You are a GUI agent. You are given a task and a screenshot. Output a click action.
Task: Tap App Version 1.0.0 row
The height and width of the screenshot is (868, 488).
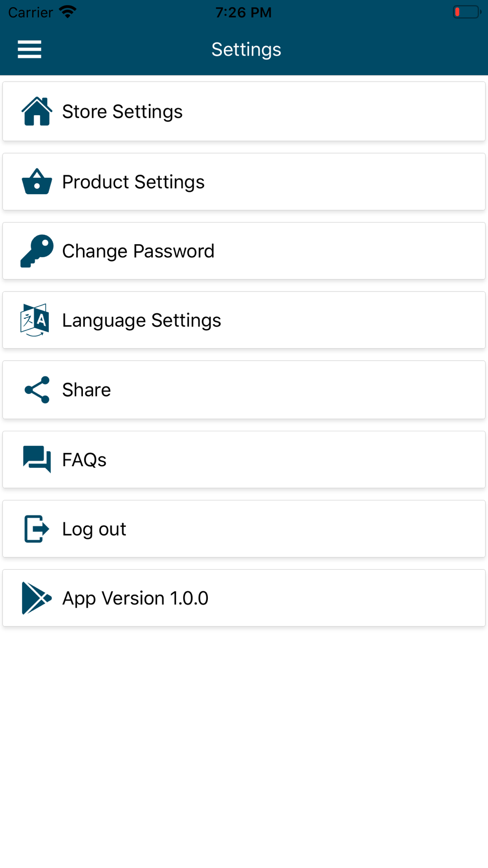244,598
